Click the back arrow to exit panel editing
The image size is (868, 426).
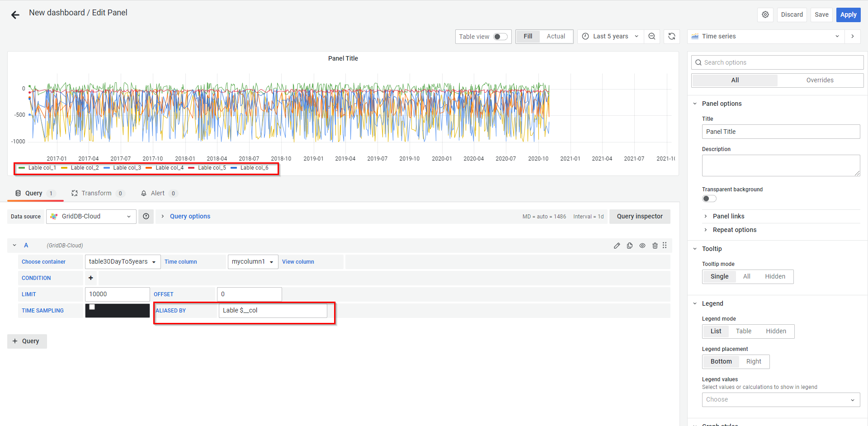pos(15,15)
